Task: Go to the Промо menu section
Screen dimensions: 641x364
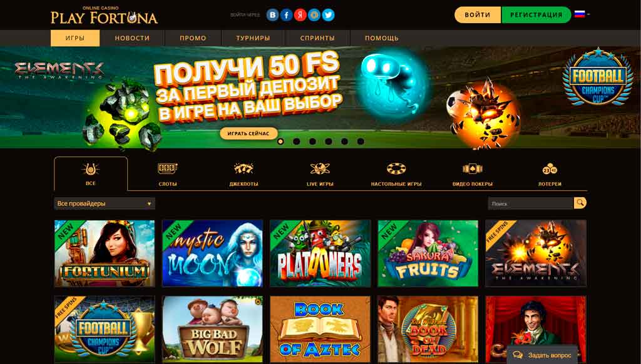Action: click(193, 38)
